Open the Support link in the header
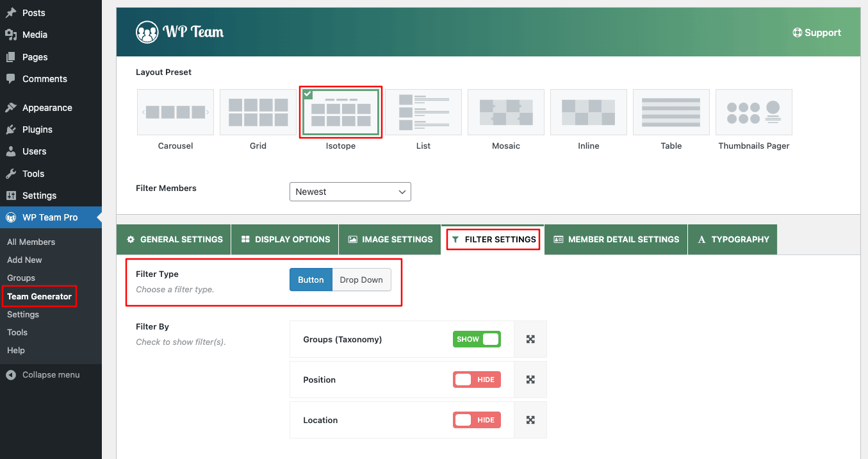Screen dimensions: 868x459 [817, 32]
